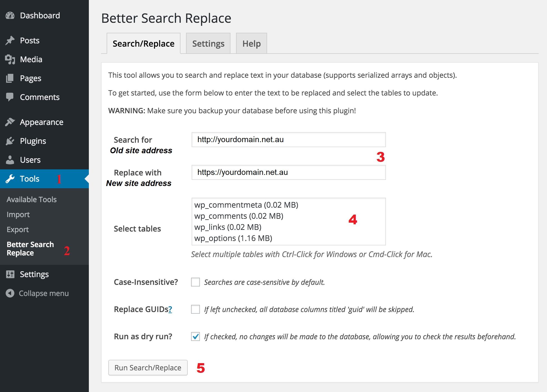Switch to the Search/Replace tab
This screenshot has height=392, width=547.
(144, 44)
